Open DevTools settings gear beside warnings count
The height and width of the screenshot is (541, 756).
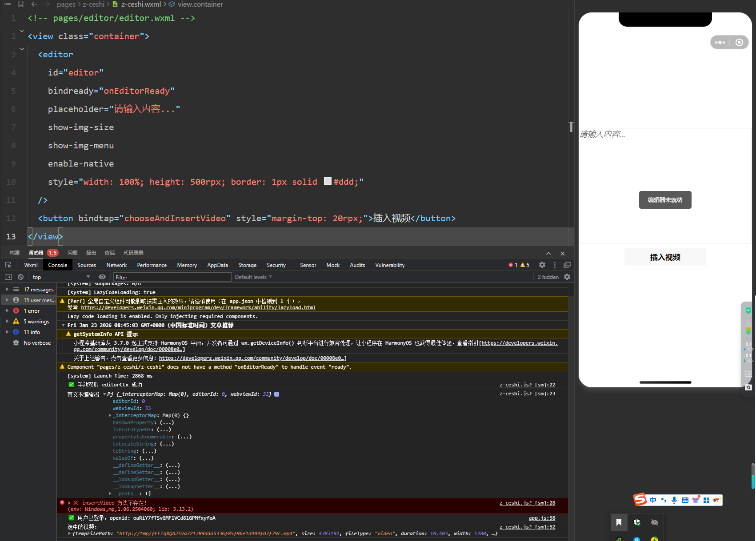tap(542, 265)
